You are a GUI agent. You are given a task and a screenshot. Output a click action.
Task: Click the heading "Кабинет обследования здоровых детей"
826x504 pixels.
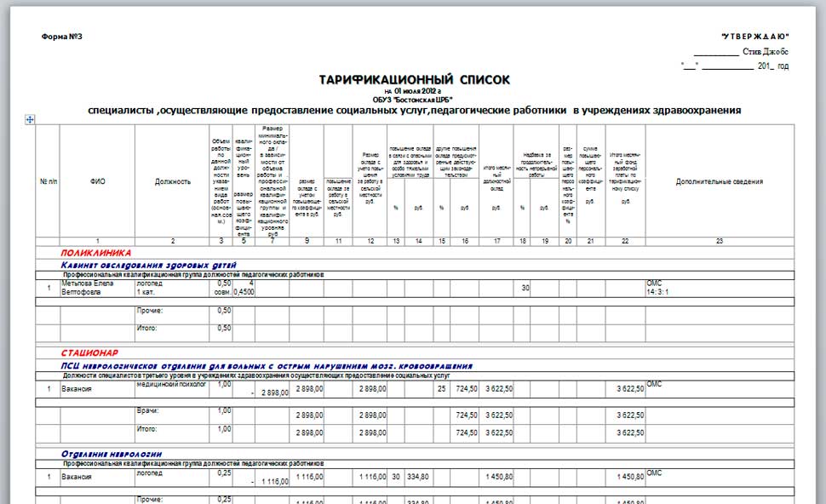tap(148, 266)
